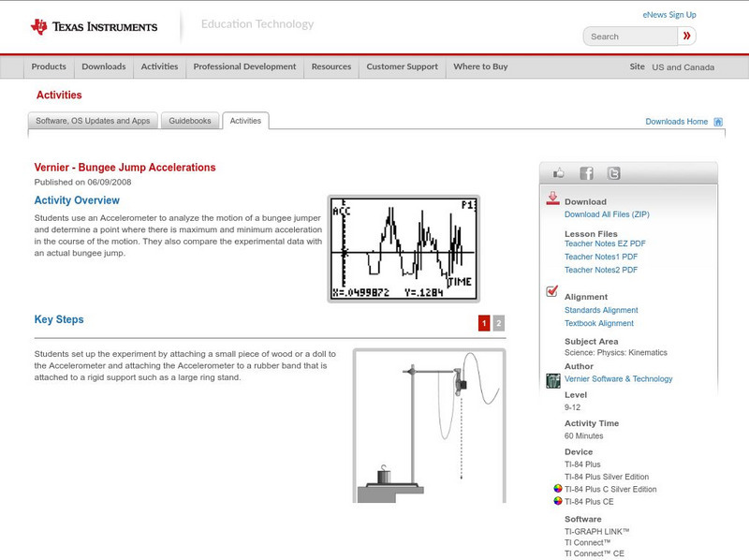Click inside the Search input field
Image resolution: width=749 pixels, height=560 pixels.
click(629, 36)
